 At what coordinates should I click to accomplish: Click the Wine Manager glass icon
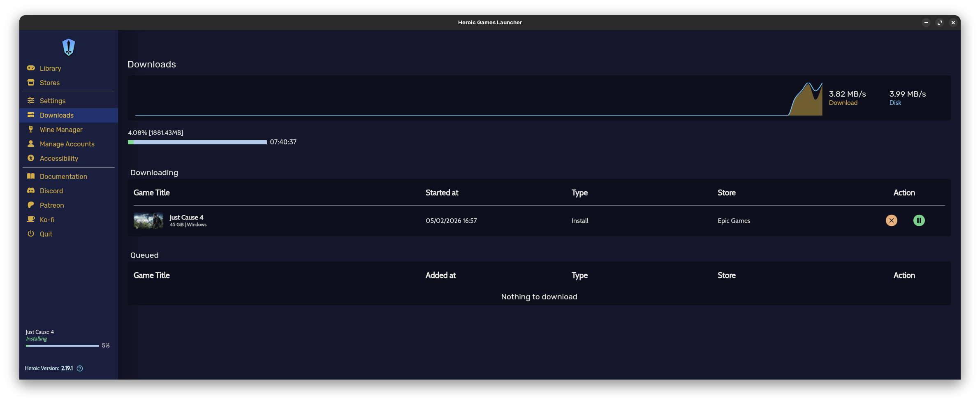click(x=31, y=129)
